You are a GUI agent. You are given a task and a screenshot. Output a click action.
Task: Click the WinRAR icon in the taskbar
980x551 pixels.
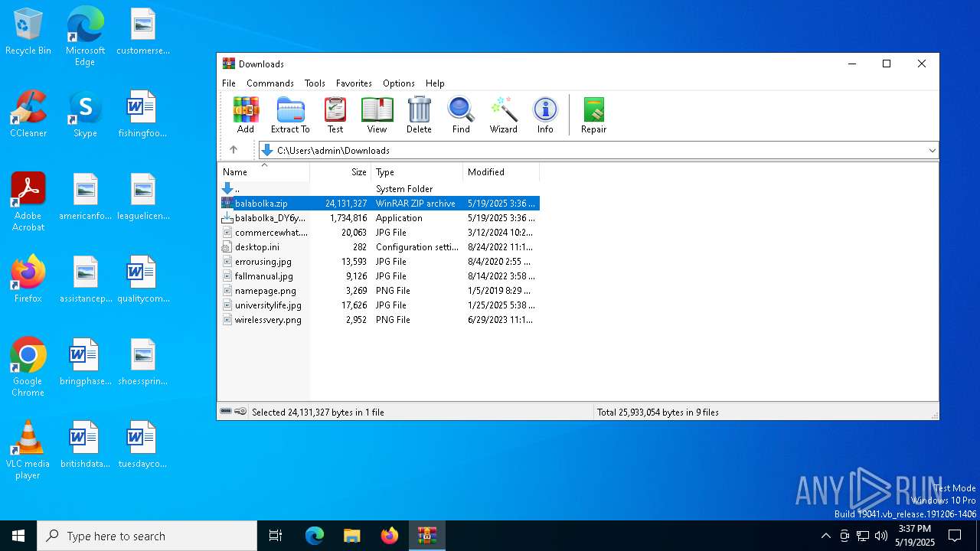(426, 536)
